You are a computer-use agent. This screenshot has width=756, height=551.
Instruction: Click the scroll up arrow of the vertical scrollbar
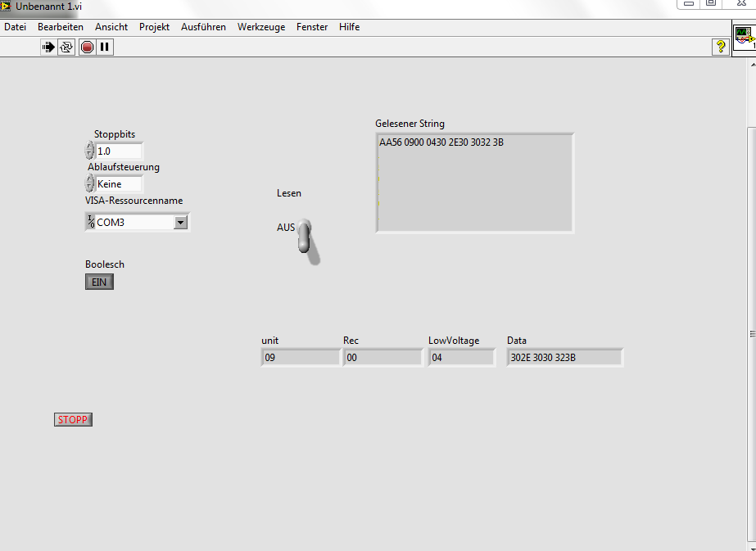752,64
